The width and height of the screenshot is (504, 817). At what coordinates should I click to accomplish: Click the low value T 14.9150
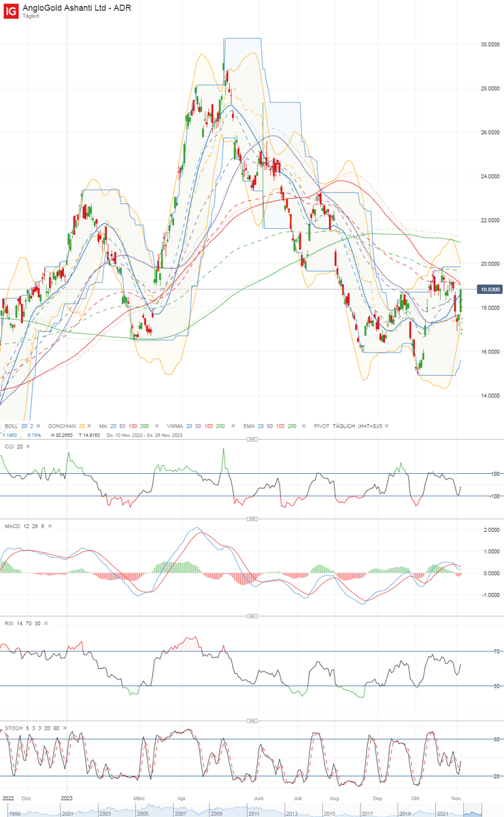pos(90,434)
